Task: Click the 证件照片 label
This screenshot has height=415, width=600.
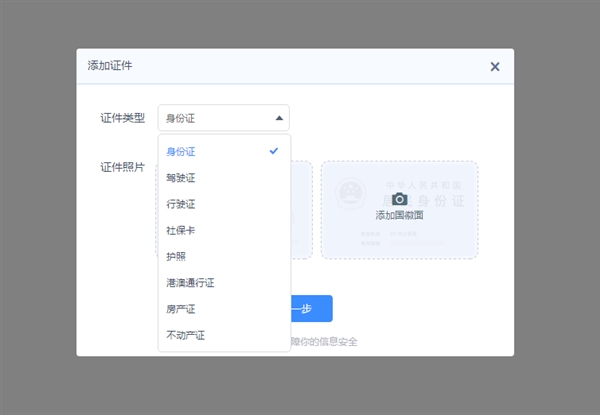Action: [x=122, y=167]
